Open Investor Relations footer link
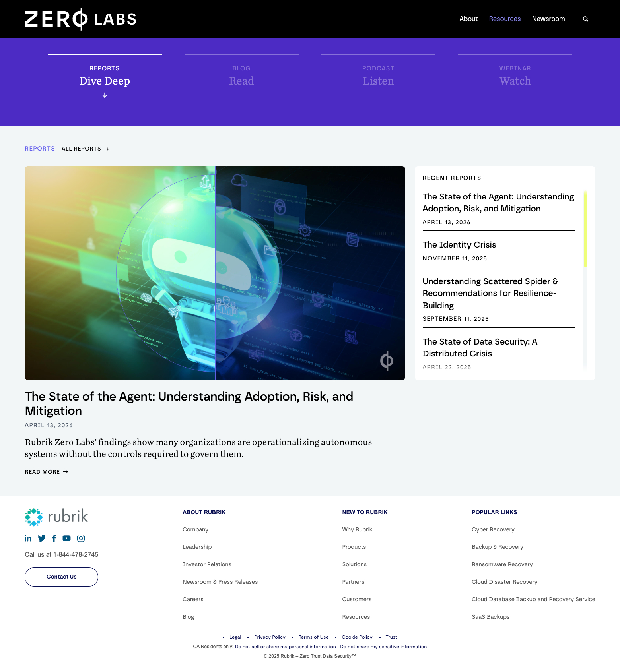Viewport: 620px width, 672px height. (x=207, y=564)
